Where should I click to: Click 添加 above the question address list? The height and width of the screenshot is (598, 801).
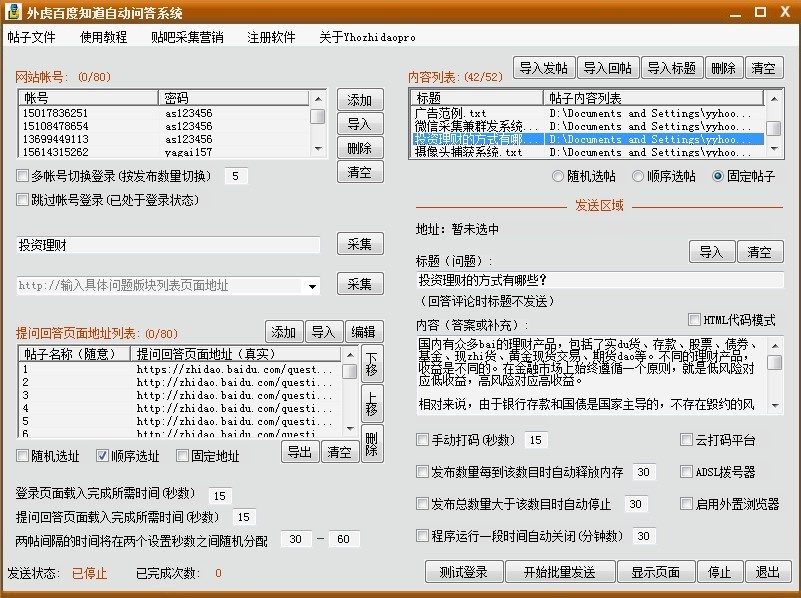tap(284, 332)
